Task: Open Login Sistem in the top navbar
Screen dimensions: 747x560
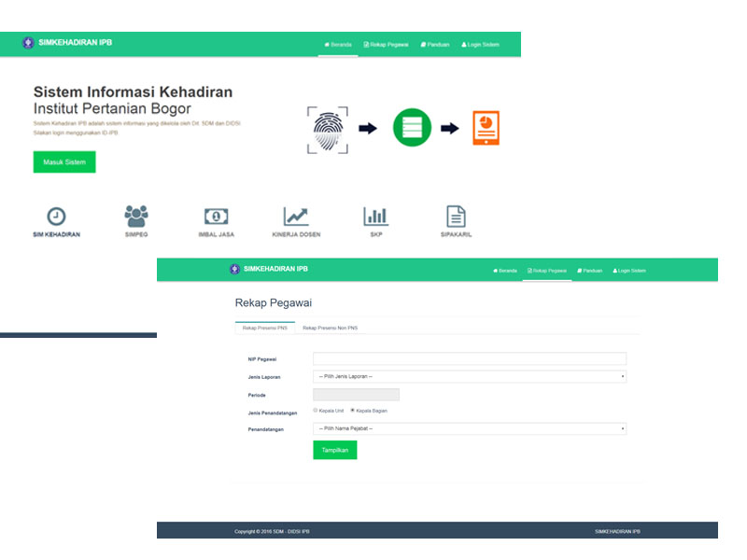Action: click(x=480, y=44)
